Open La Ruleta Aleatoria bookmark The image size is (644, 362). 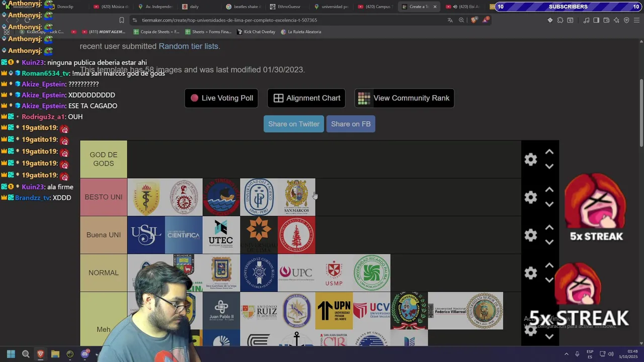click(301, 32)
